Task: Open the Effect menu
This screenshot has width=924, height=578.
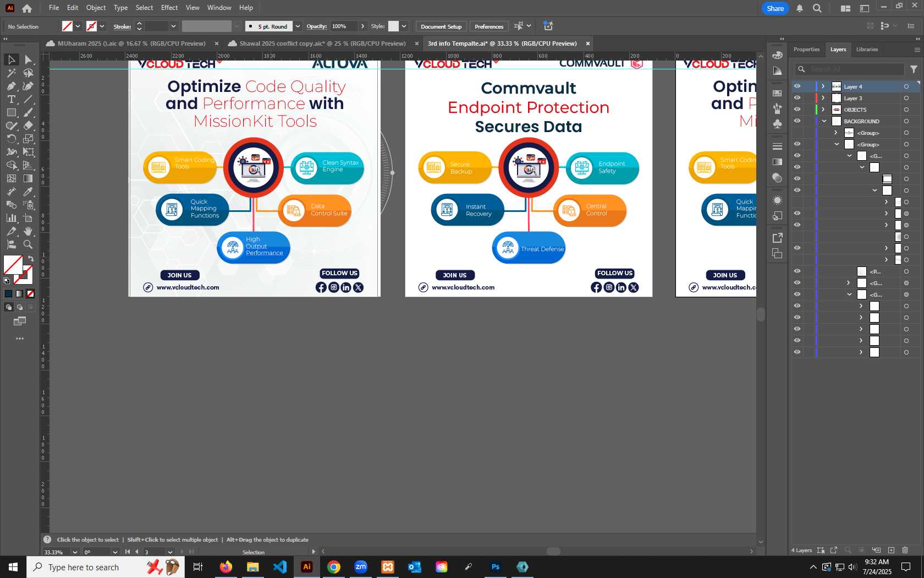Action: (169, 8)
